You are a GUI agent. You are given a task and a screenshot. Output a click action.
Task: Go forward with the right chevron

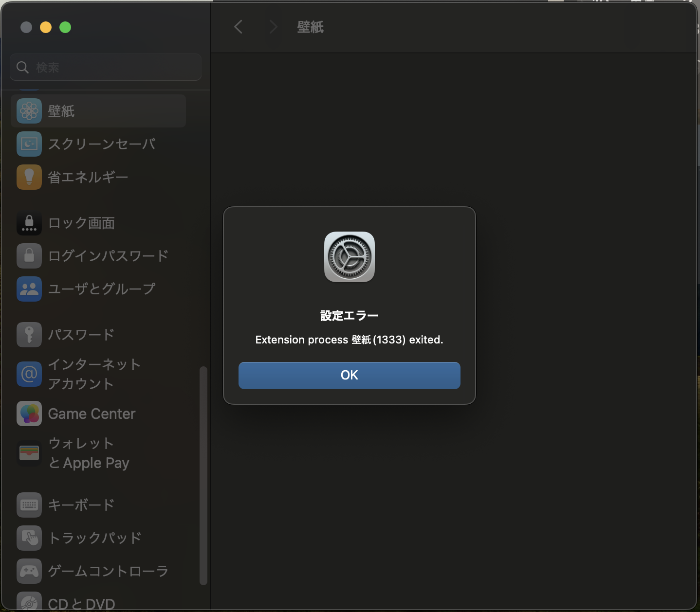click(x=273, y=27)
